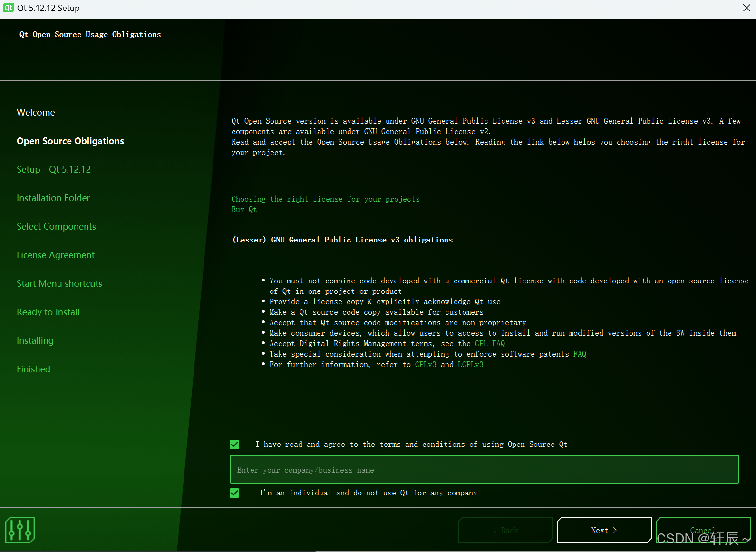The image size is (756, 552).
Task: Click the 'I'm an individual' label text
Action: [368, 493]
